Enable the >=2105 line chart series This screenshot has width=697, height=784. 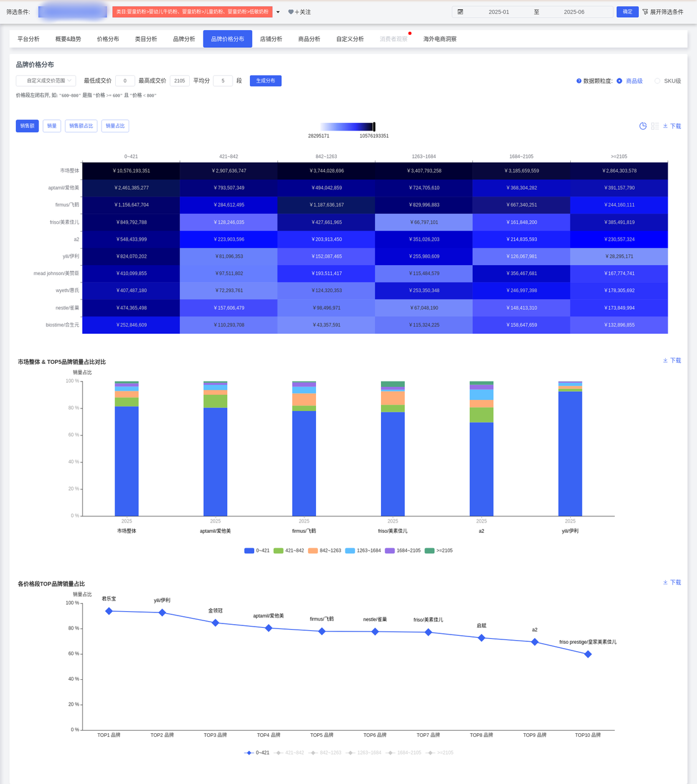click(440, 753)
